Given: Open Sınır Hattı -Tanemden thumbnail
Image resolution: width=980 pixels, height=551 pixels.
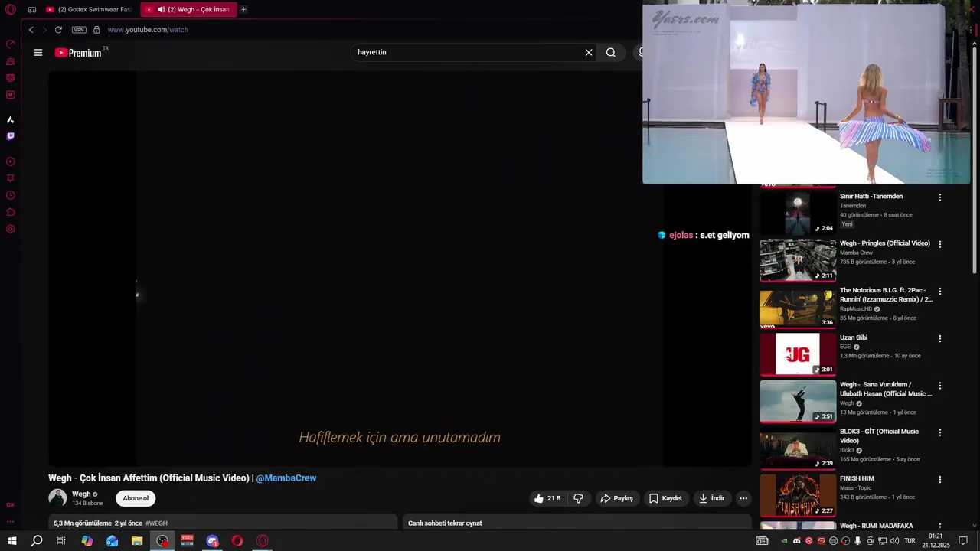Looking at the screenshot, I should (798, 213).
